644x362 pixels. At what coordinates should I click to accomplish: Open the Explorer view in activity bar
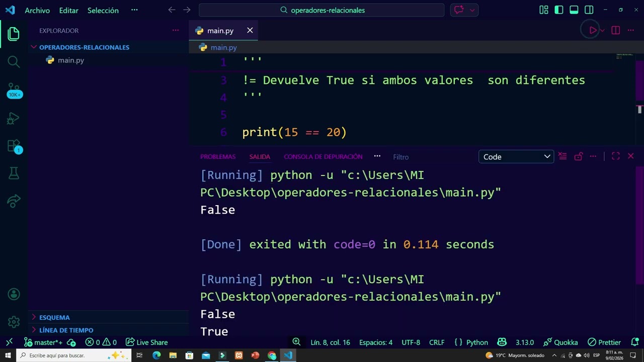tap(14, 34)
